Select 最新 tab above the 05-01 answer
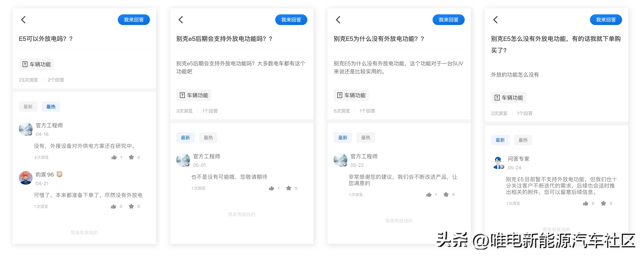644x256 pixels. 185,138
